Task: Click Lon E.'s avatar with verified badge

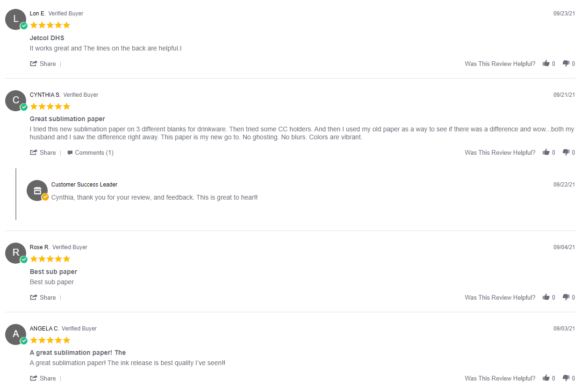Action: coord(16,19)
